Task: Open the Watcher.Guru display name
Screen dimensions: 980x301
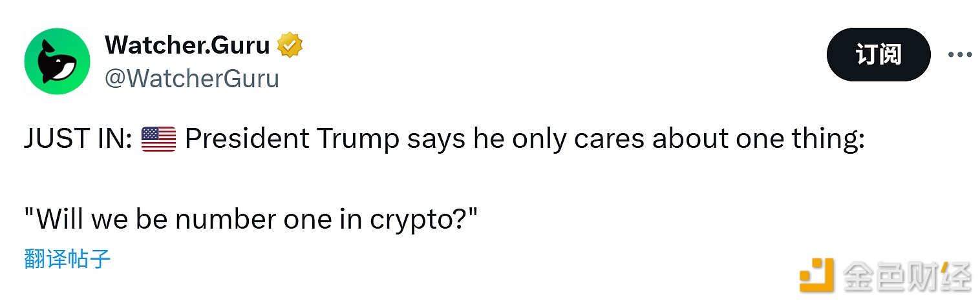Action: pyautogui.click(x=187, y=45)
